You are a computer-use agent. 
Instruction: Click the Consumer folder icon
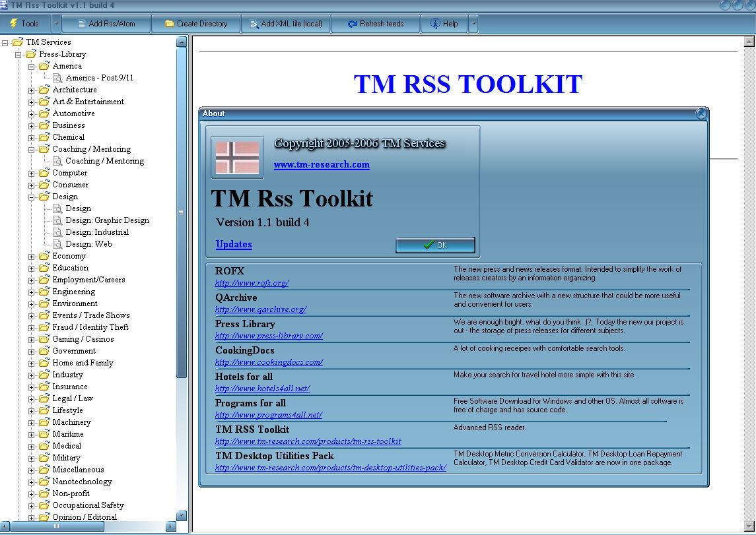[44, 185]
